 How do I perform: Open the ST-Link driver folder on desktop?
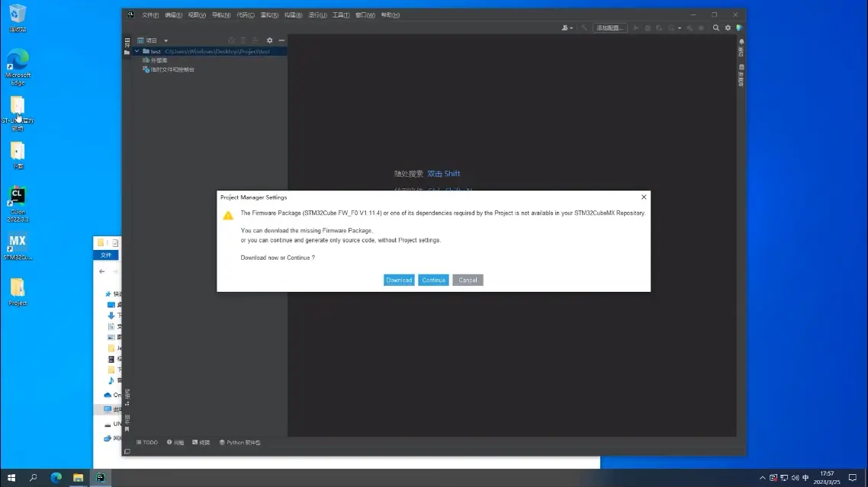(18, 114)
